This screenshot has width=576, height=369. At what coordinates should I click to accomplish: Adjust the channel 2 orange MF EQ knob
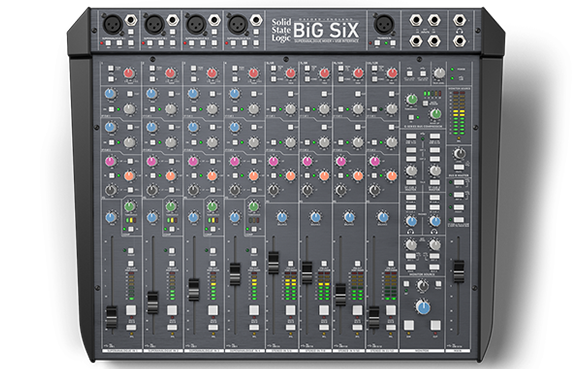(170, 176)
